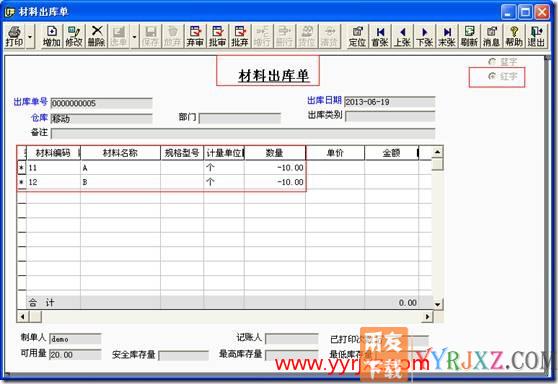Click the 修改 (Modify) toolbar icon
Image resolution: width=558 pixels, height=384 pixels.
(74, 36)
